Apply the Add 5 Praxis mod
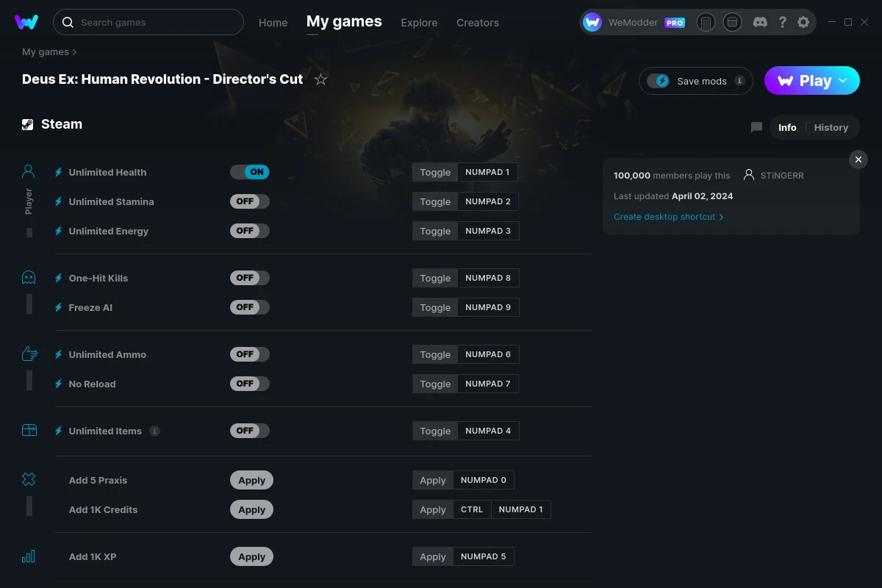Viewport: 882px width, 588px height. coord(251,480)
